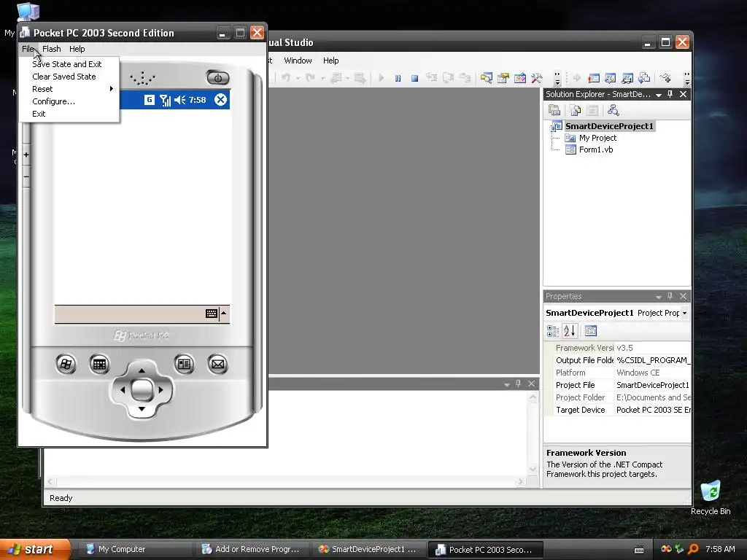Screen dimensions: 747x560
Task: Click the emulator Calendar hardware button
Action: tap(99, 365)
